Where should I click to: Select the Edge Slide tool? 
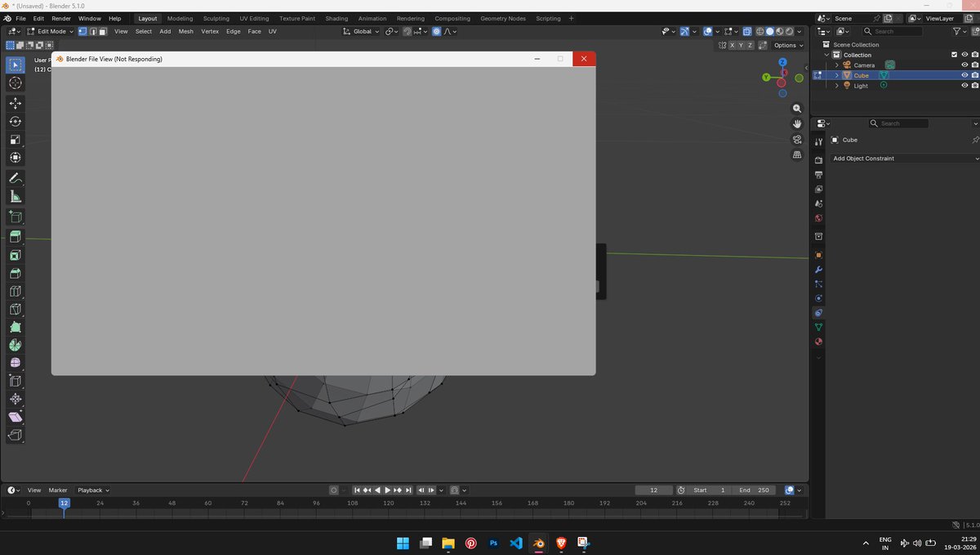click(x=16, y=381)
